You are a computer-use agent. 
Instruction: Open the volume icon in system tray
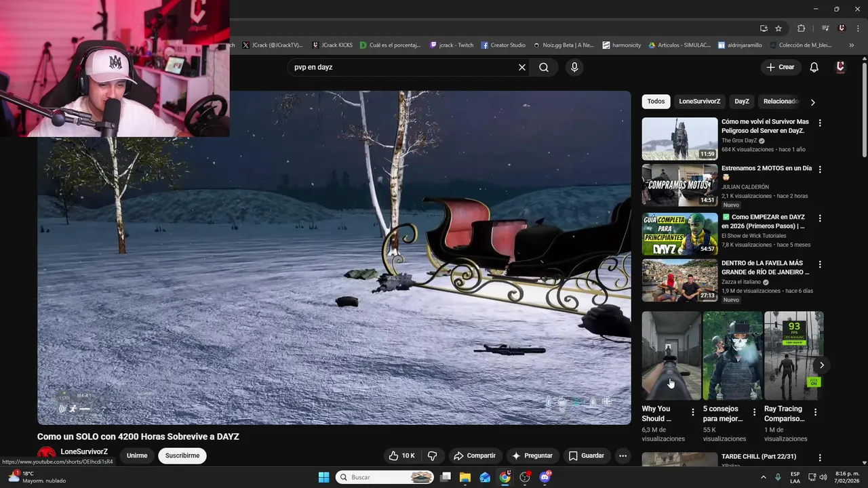tap(823, 477)
